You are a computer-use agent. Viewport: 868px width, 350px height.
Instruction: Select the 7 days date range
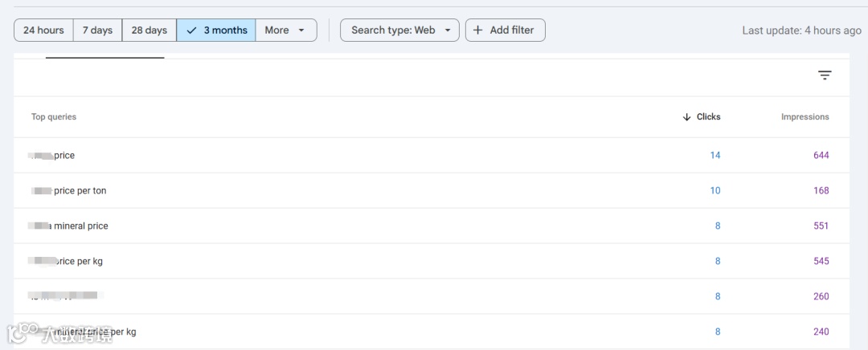pyautogui.click(x=97, y=31)
